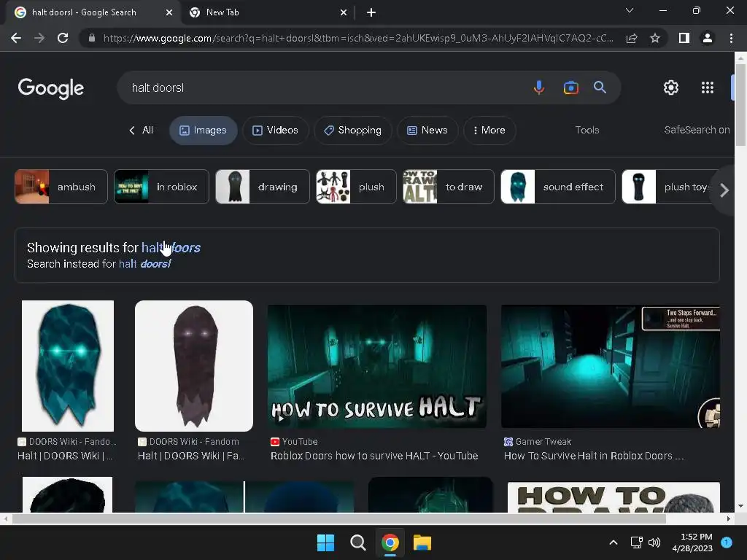747x560 pixels.
Task: Filter images by drawing chip
Action: [x=263, y=187]
